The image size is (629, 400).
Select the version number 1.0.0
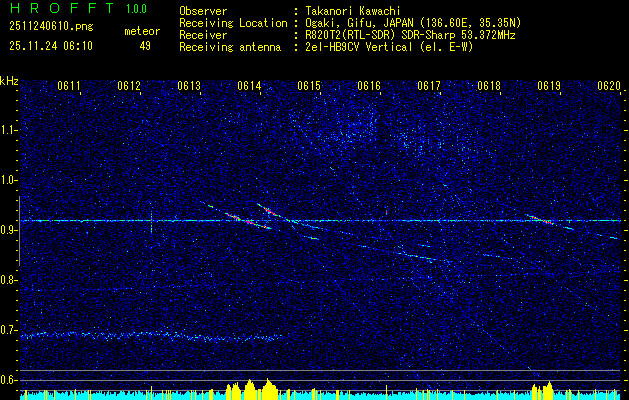point(136,9)
